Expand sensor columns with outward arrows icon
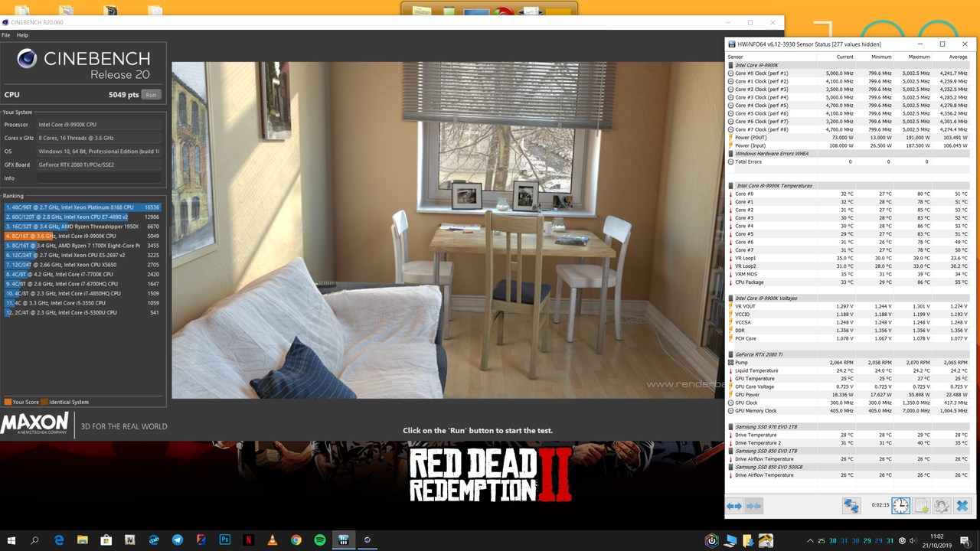Image resolution: width=980 pixels, height=551 pixels. [x=733, y=505]
